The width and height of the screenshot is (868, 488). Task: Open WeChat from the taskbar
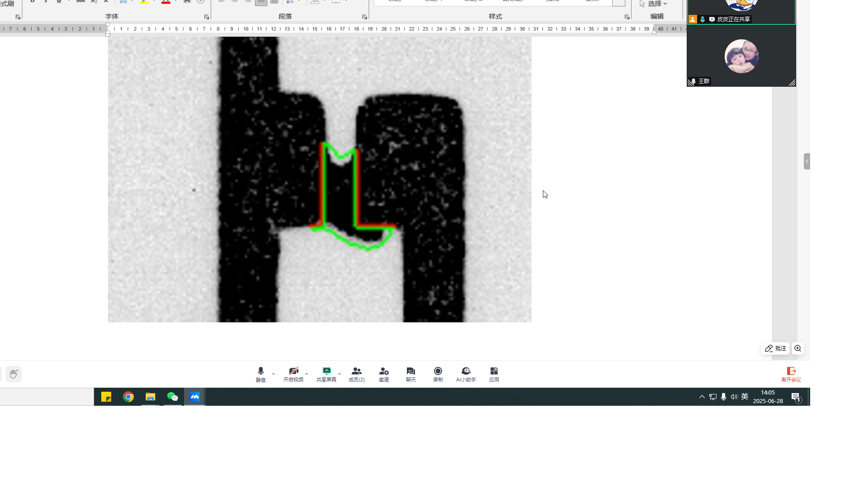tap(172, 397)
